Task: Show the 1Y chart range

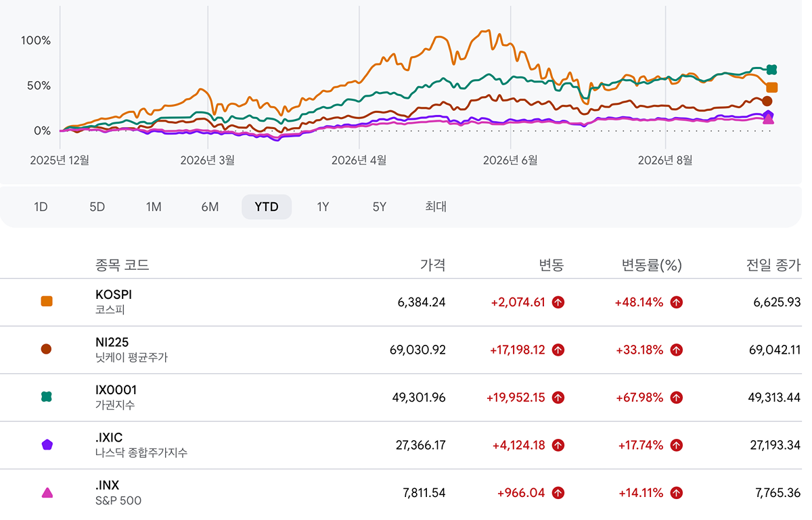Action: pyautogui.click(x=323, y=207)
